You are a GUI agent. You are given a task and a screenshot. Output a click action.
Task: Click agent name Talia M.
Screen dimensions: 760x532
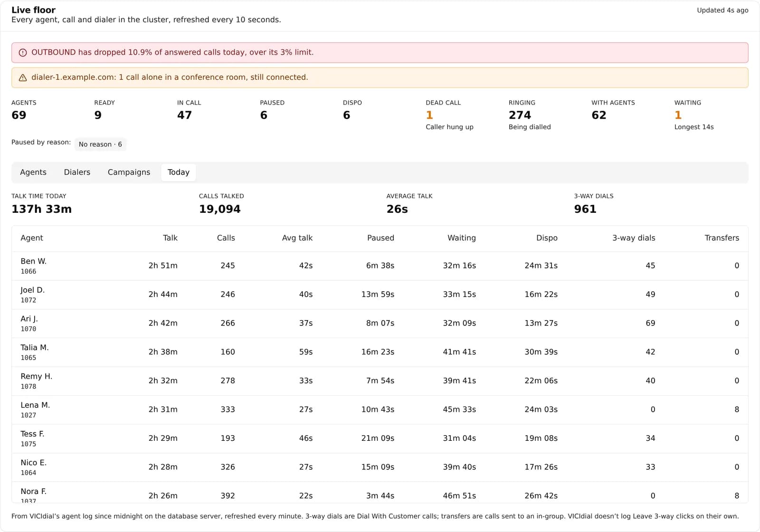click(x=35, y=348)
